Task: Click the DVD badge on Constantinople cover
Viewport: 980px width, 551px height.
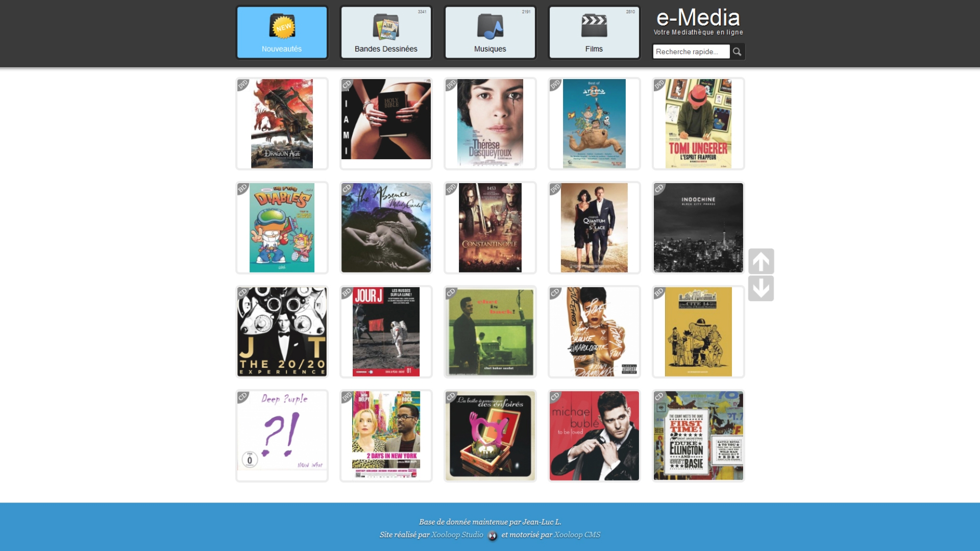Action: coord(450,188)
